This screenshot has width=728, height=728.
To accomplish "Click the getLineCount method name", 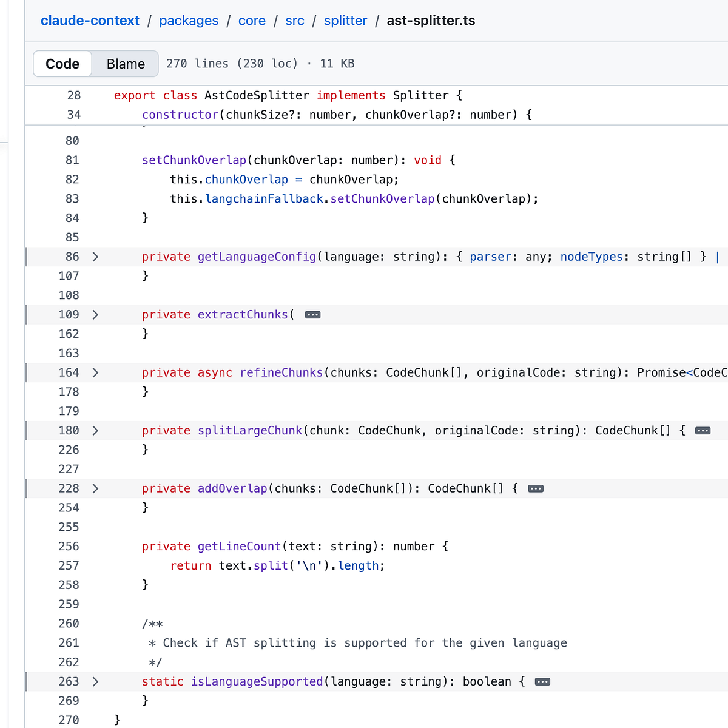I will click(240, 546).
